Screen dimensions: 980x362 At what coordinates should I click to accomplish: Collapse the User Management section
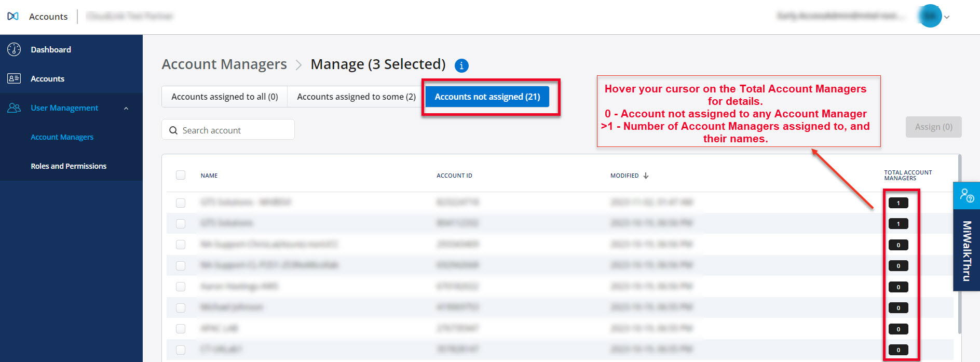click(x=126, y=108)
